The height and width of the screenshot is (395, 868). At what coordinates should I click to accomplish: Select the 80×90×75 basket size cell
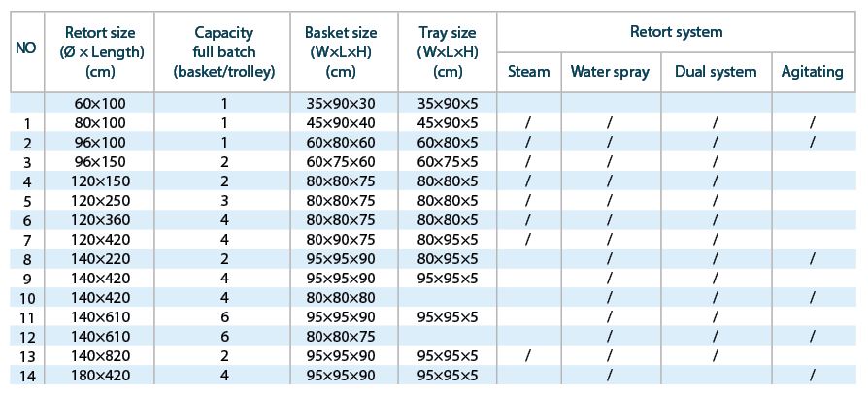pyautogui.click(x=341, y=240)
